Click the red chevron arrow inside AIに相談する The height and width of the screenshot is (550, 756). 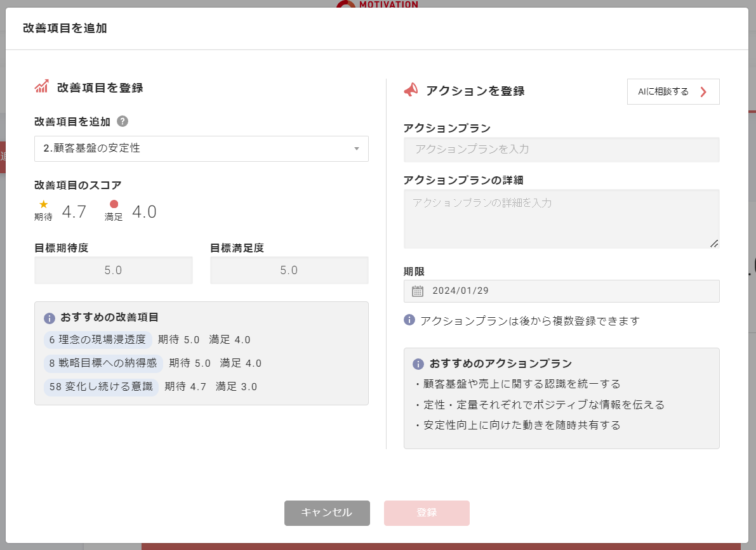click(703, 91)
